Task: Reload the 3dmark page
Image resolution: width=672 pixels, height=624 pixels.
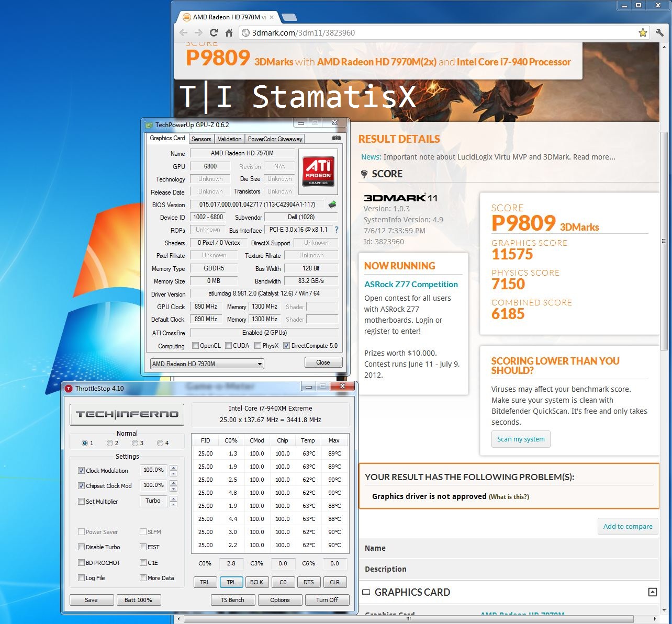Action: tap(214, 32)
